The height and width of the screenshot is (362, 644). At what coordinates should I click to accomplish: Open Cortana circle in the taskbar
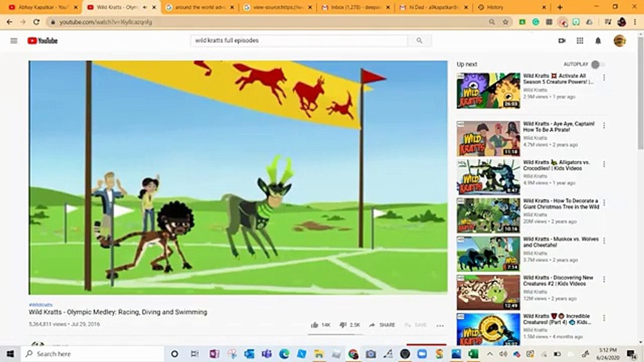[x=175, y=354]
